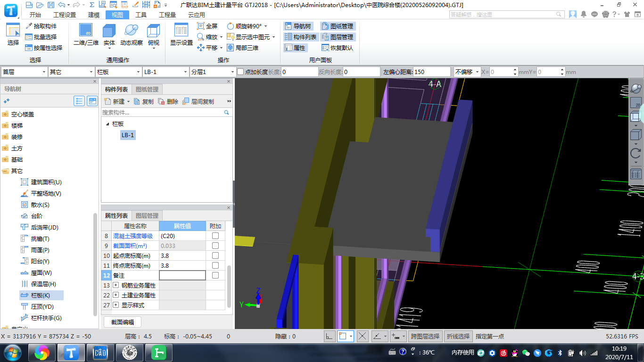Click the rotate arrow in right-side view toolbar
Viewport: 644px width, 362px height.
click(636, 153)
